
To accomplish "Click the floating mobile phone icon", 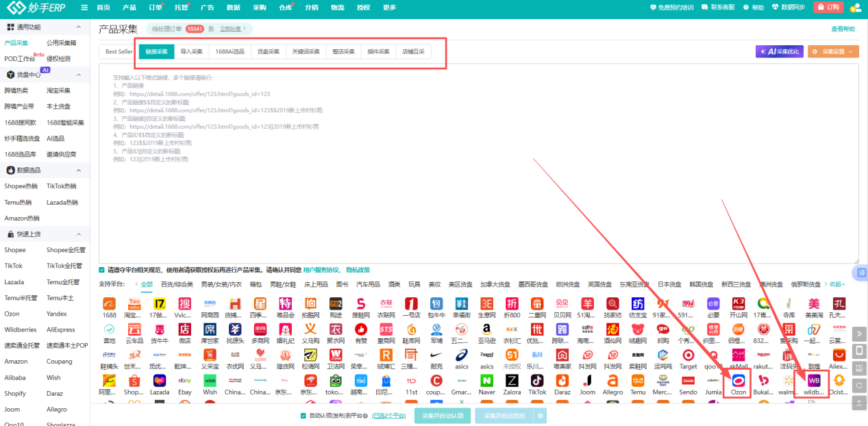I will click(x=859, y=351).
